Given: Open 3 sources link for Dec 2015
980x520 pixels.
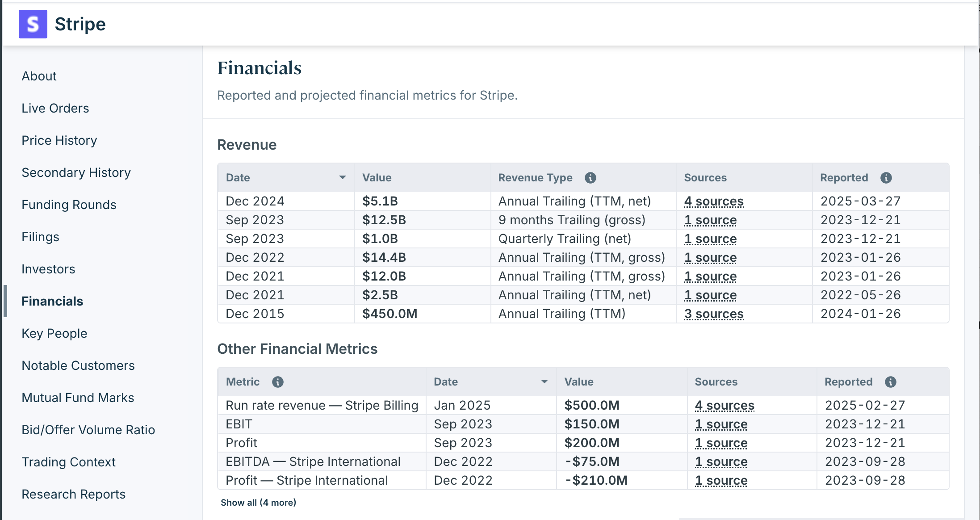Looking at the screenshot, I should point(714,314).
